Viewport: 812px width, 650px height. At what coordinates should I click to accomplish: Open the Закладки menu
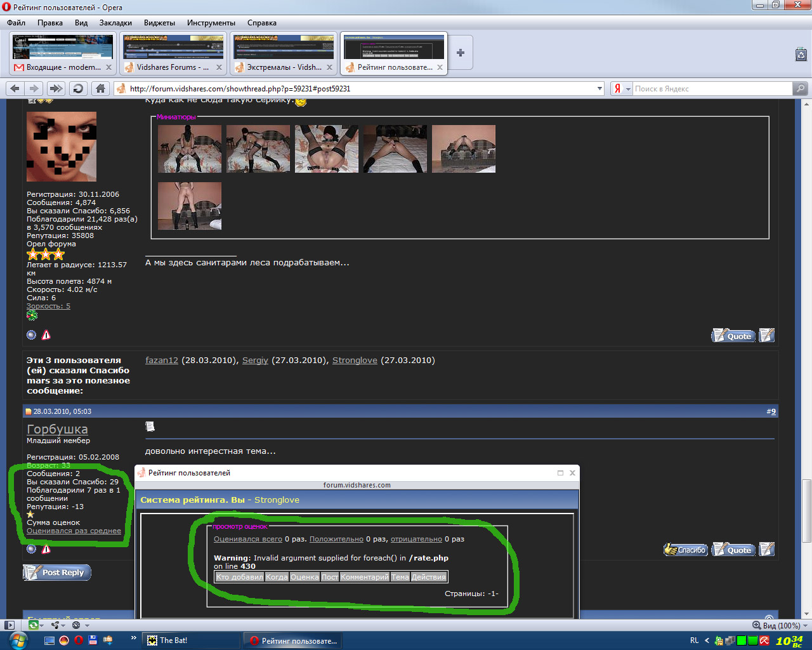115,23
